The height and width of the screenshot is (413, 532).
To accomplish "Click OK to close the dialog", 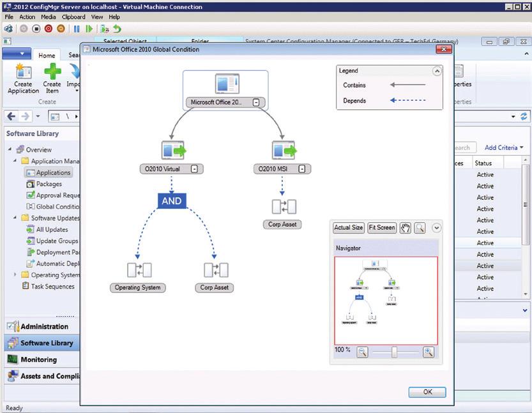I will click(x=427, y=392).
